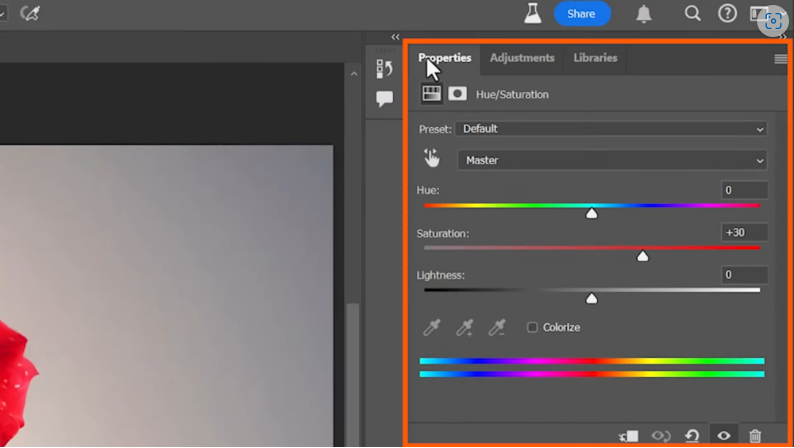Open notifications bell
Viewport: 794px width, 448px height.
[644, 14]
